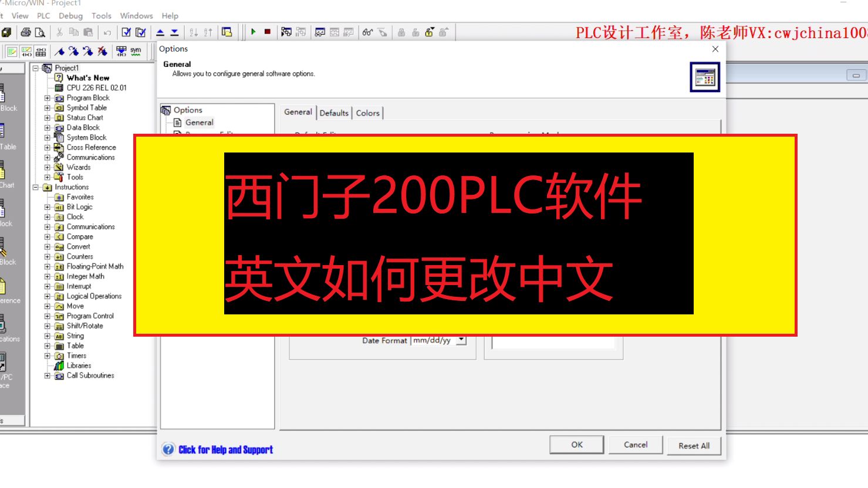The width and height of the screenshot is (868, 488).
Task: Open the View menu
Action: pyautogui.click(x=20, y=16)
